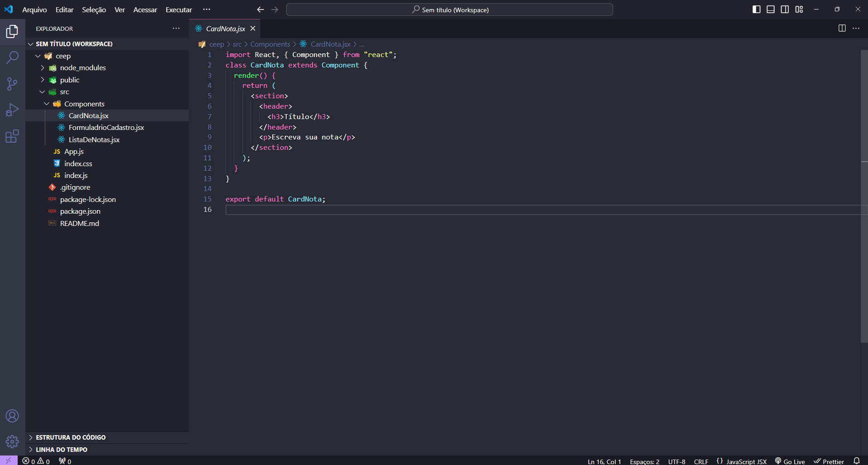
Task: Open README.md file
Action: tap(107, 223)
